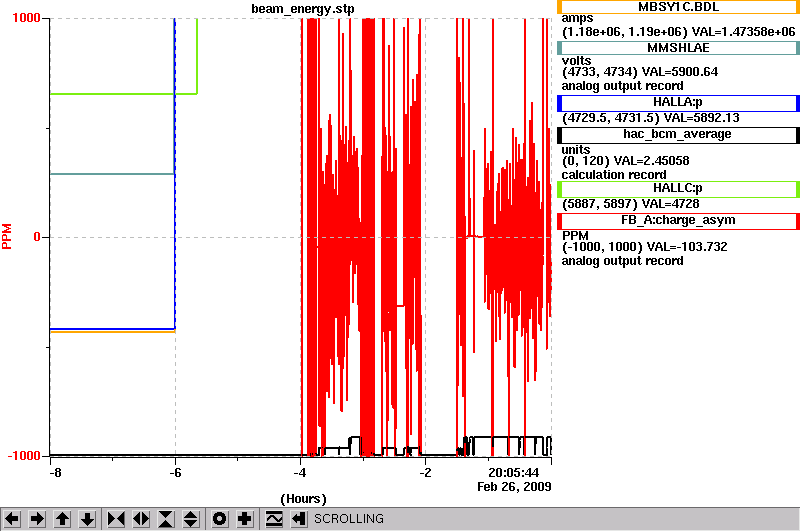Click the (Hours) x-axis unit label
The image size is (800, 531).
303,499
